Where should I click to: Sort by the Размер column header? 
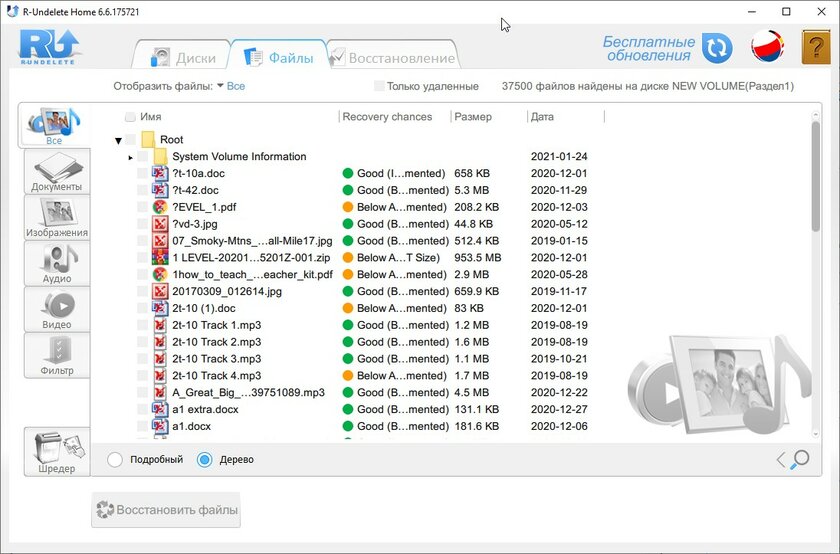coord(472,117)
